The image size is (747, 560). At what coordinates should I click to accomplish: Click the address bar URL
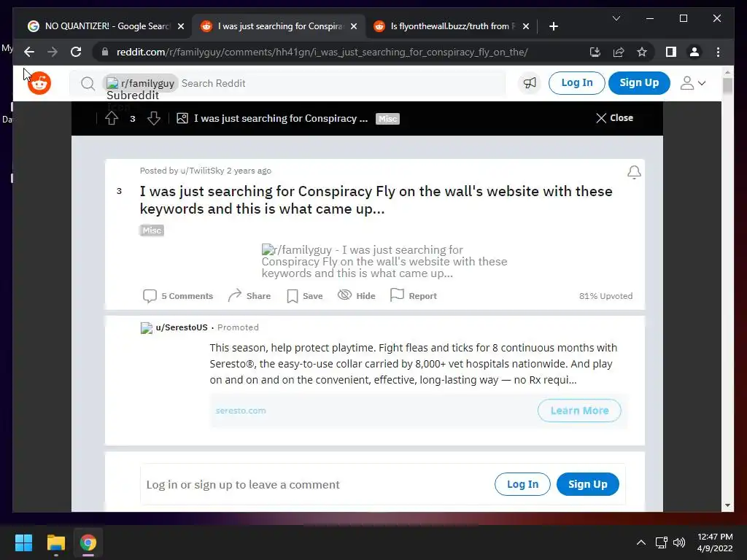(322, 52)
